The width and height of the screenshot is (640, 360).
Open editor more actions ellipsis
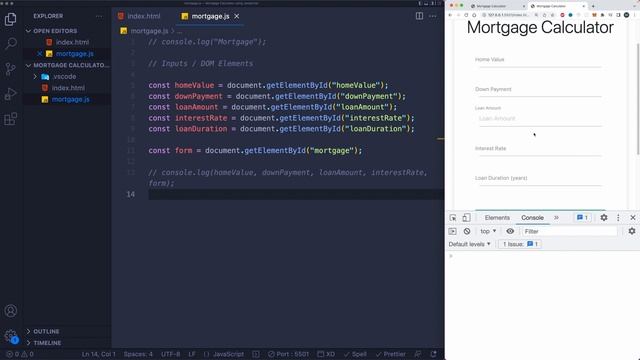click(433, 16)
